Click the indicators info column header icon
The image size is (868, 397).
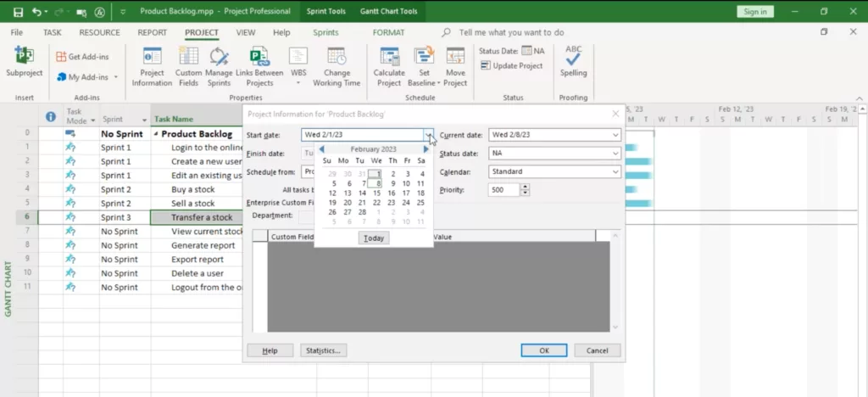point(51,117)
